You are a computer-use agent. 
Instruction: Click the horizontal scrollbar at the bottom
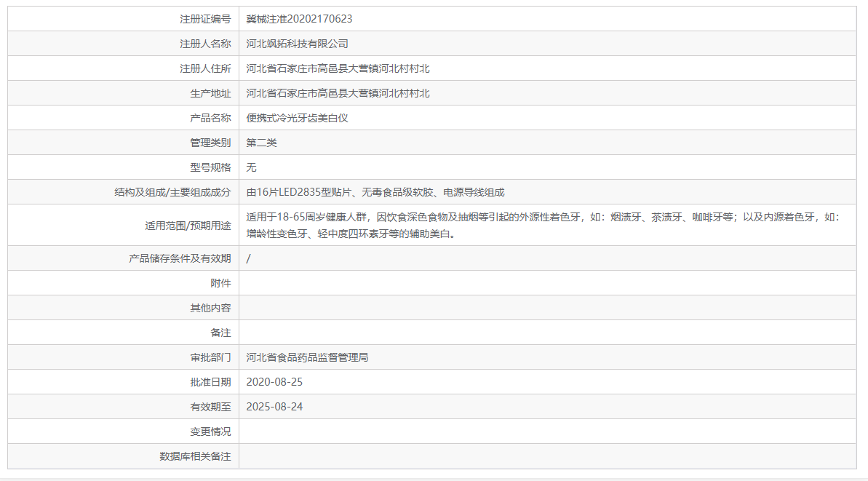click(x=434, y=477)
